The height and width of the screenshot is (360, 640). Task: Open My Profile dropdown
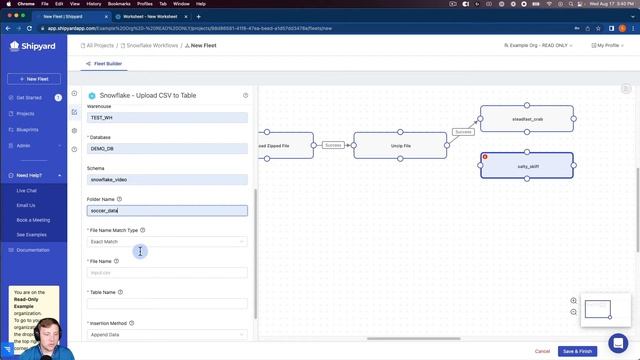point(607,45)
